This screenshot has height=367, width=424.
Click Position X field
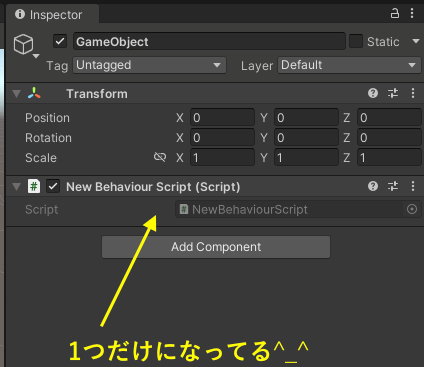(x=222, y=118)
